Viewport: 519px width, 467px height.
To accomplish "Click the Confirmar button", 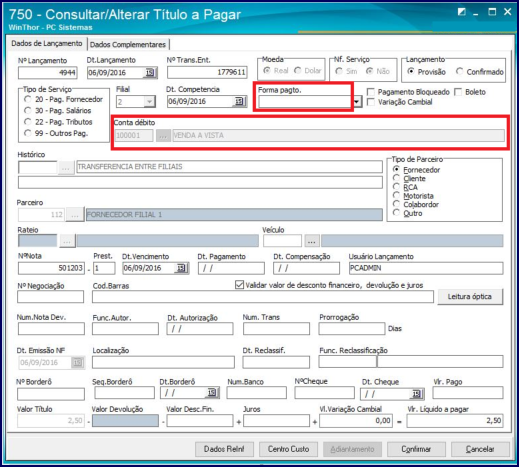I will click(x=416, y=449).
